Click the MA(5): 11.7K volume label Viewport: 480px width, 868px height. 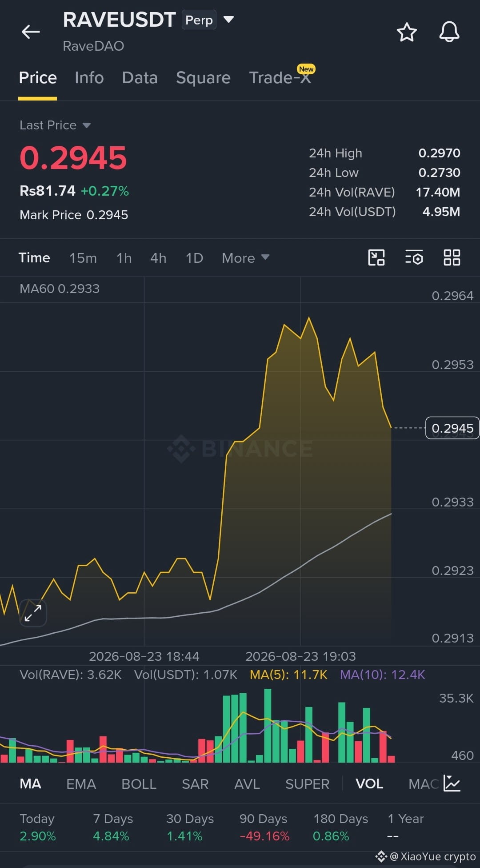pyautogui.click(x=288, y=675)
